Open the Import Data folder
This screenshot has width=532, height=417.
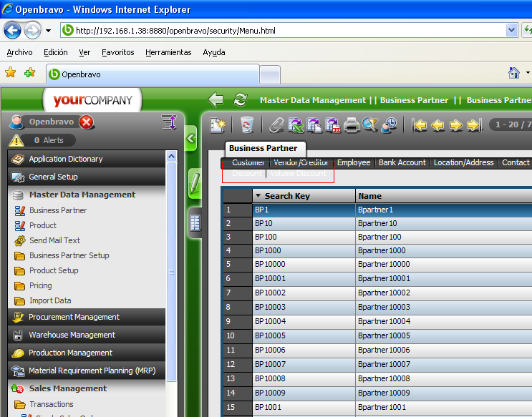(x=50, y=300)
